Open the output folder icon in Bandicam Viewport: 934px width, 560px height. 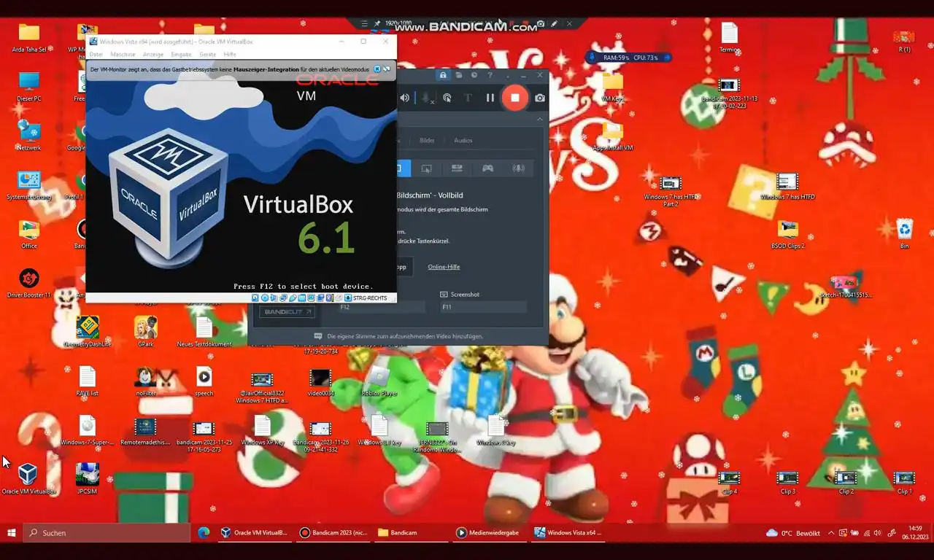coord(459,75)
